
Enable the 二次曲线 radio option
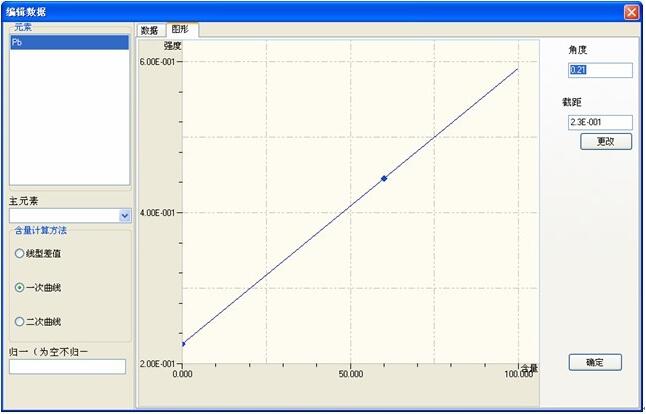pyautogui.click(x=20, y=321)
